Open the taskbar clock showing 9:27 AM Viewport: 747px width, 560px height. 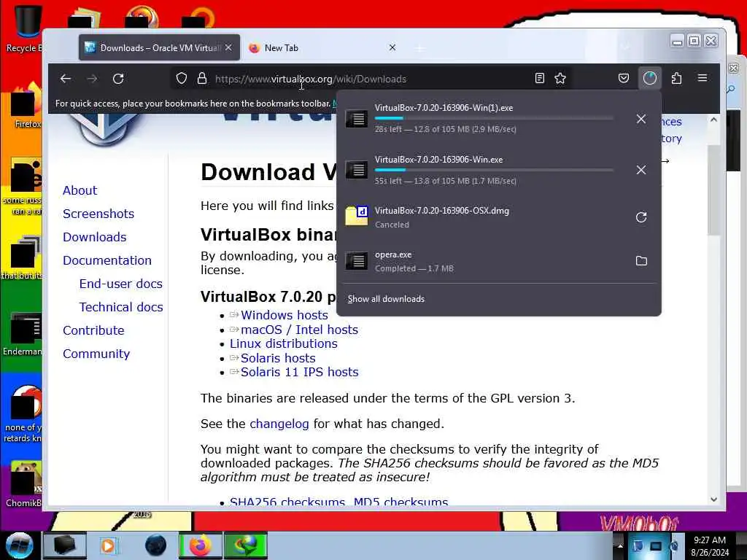coord(710,546)
